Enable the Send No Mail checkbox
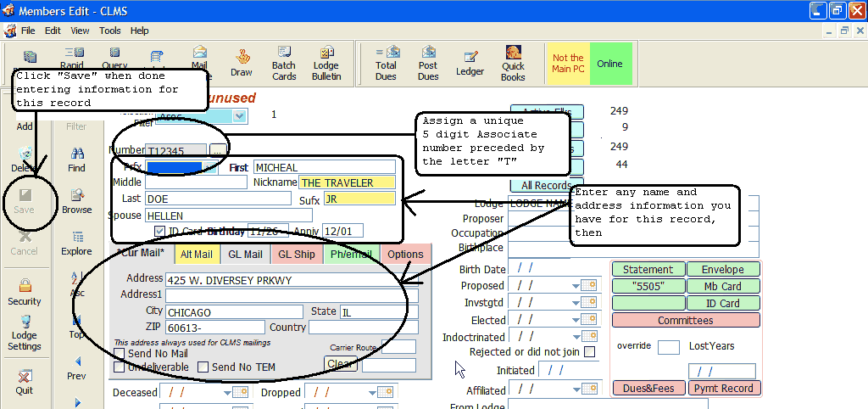This screenshot has height=409, width=868. coord(120,353)
